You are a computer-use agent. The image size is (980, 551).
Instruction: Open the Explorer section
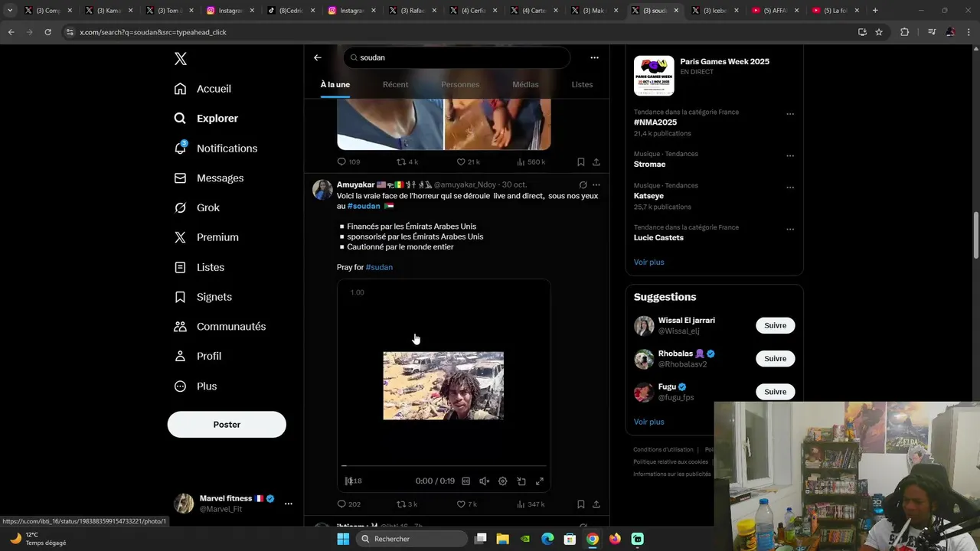click(x=207, y=119)
